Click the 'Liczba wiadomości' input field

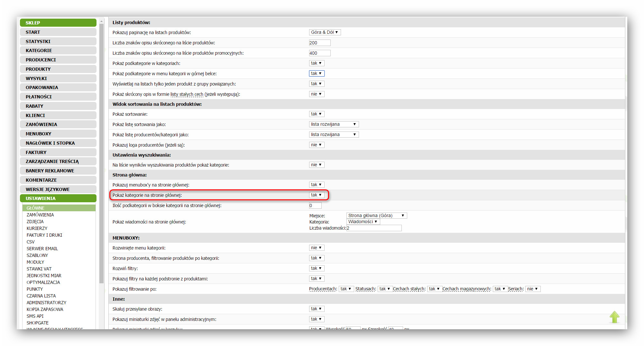tap(374, 228)
